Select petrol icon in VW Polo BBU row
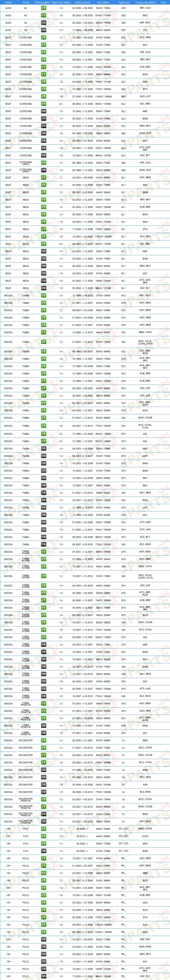This screenshot has height=980, width=170. point(43,933)
